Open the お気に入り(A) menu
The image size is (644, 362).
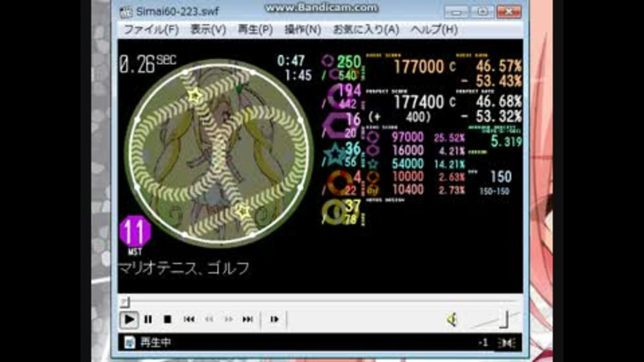366,29
